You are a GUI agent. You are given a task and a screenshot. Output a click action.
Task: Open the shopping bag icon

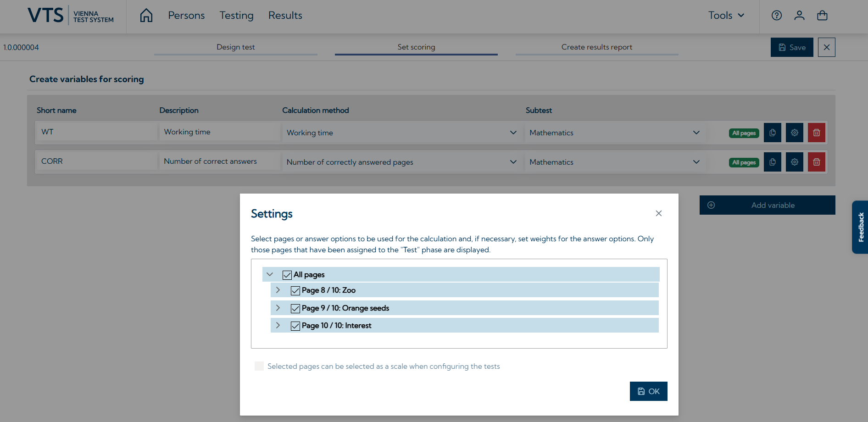coord(822,16)
